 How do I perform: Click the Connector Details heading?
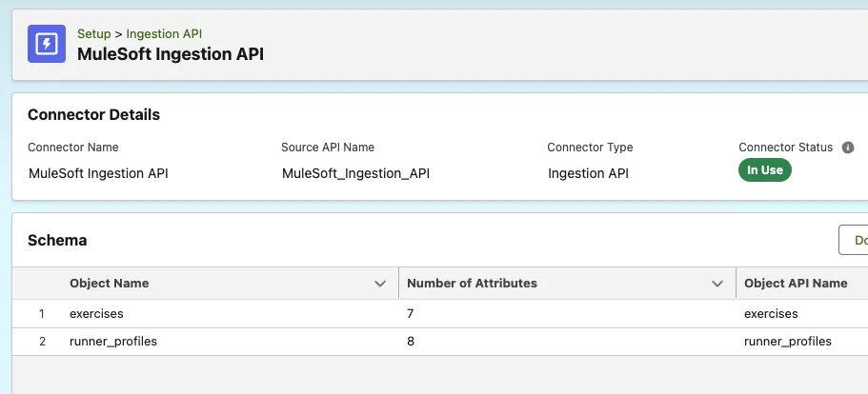[94, 114]
